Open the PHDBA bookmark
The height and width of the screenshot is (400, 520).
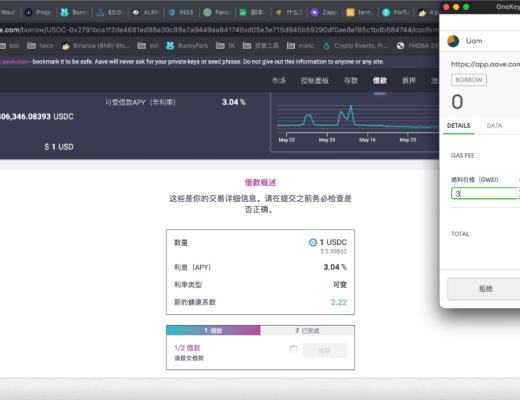pyautogui.click(x=417, y=45)
